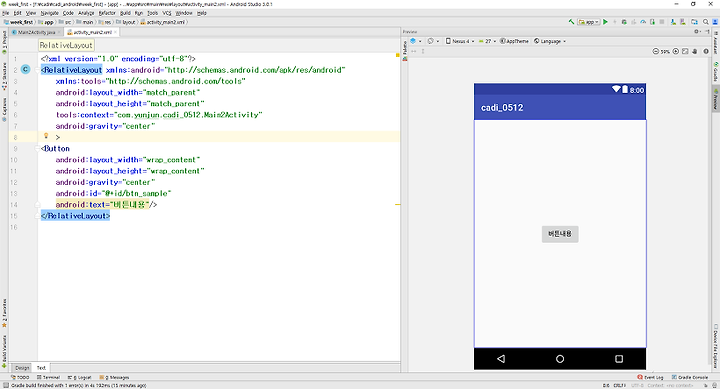
Task: Click the yellow warning marker in editor stripe
Action: 398,204
